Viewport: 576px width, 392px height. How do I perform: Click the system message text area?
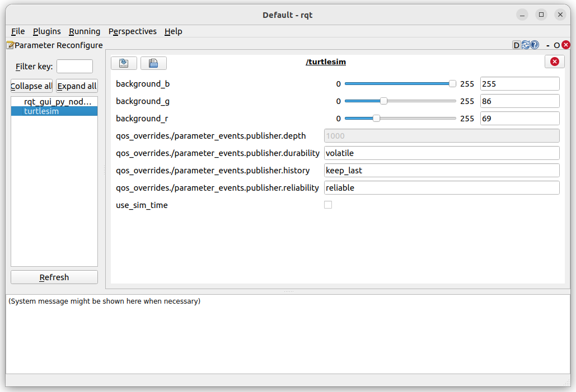pyautogui.click(x=288, y=334)
